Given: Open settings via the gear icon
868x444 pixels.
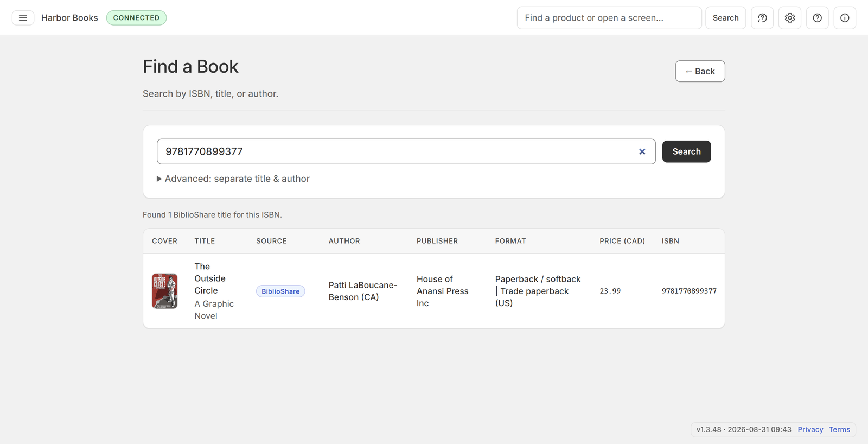Looking at the screenshot, I should (790, 18).
